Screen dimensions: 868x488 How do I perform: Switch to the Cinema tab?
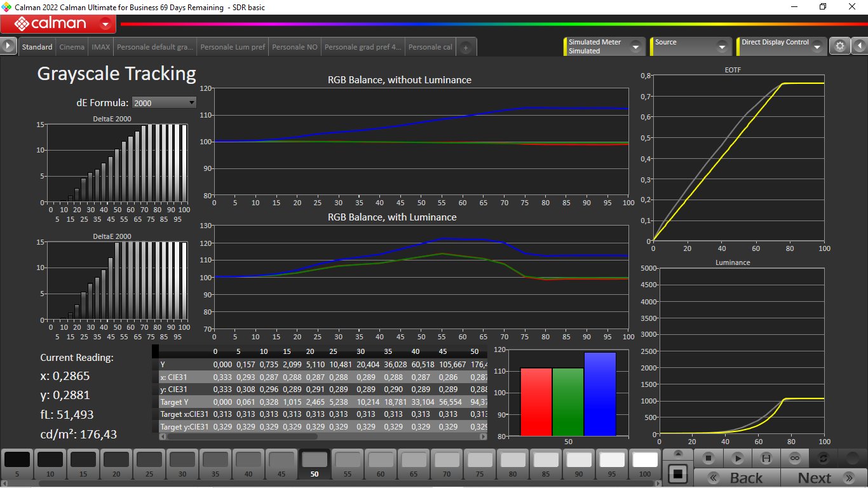point(72,47)
